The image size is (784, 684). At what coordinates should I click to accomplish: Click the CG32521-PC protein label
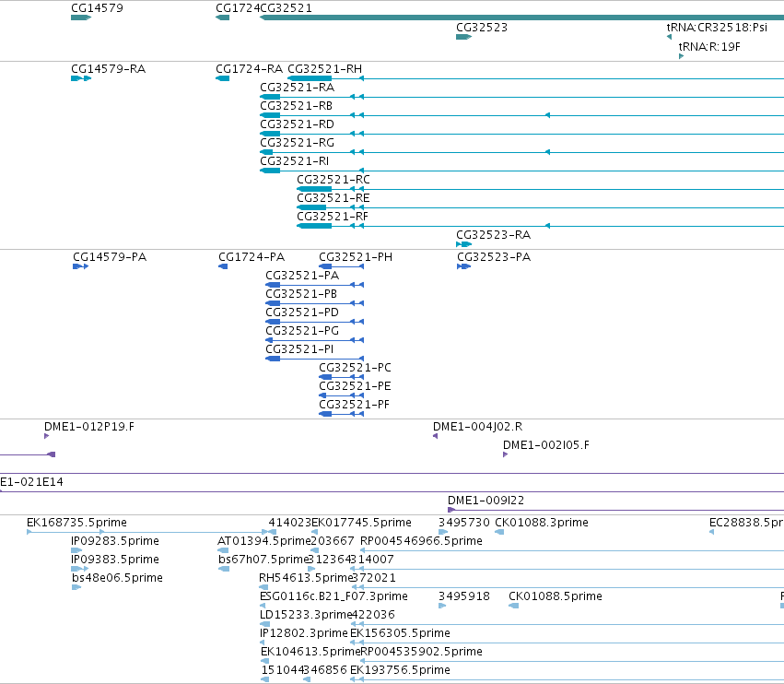(x=355, y=368)
